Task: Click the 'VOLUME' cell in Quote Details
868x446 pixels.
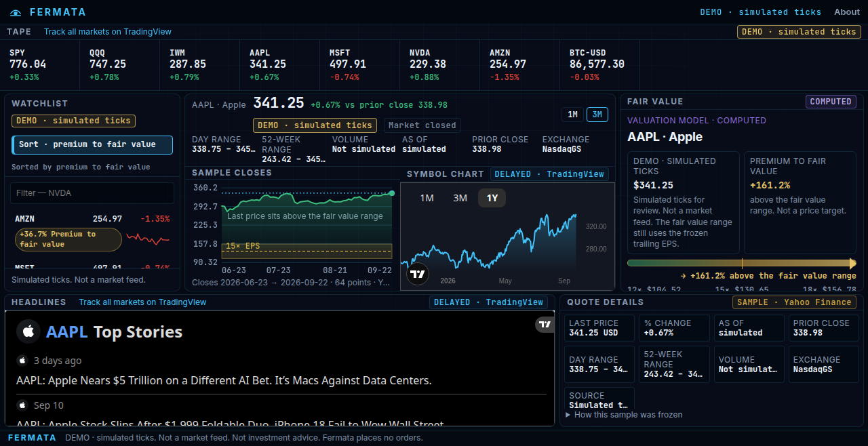Action: coord(749,365)
